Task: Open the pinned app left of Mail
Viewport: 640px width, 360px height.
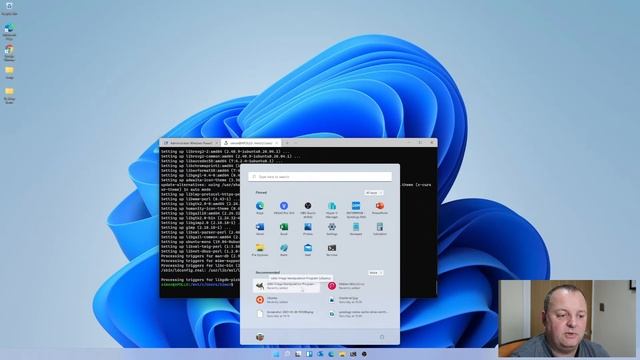Action: coord(284,249)
